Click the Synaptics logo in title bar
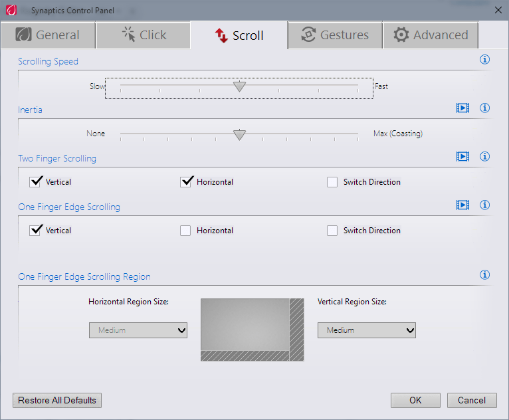Image resolution: width=509 pixels, height=420 pixels. (11, 10)
